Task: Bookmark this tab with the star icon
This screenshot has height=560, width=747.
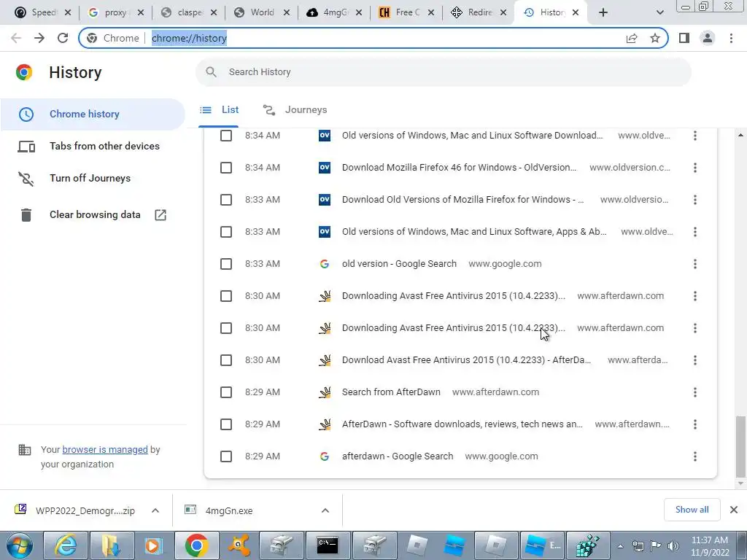Action: coord(655,38)
